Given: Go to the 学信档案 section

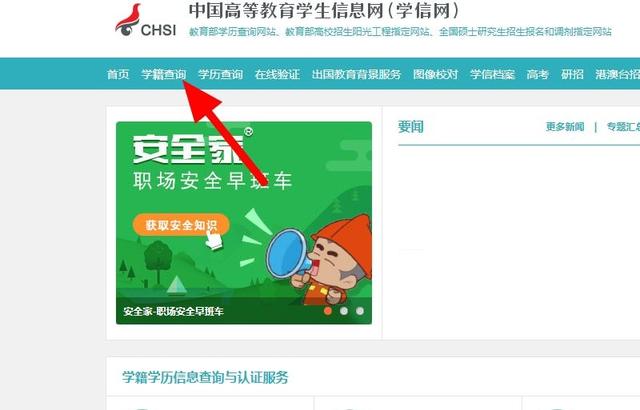Looking at the screenshot, I should [492, 74].
